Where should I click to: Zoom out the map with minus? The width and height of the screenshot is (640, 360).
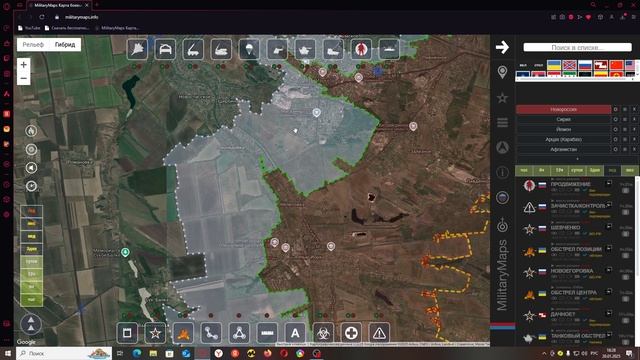click(x=24, y=78)
